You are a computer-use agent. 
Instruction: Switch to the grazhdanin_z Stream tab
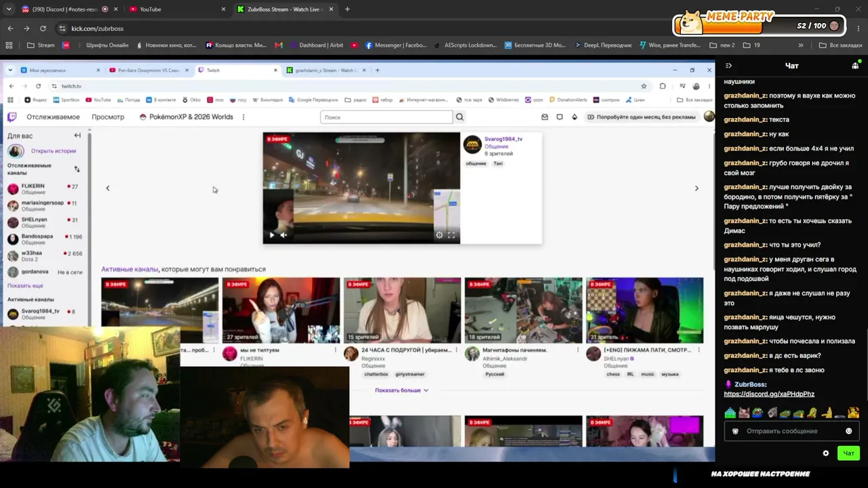pyautogui.click(x=325, y=70)
